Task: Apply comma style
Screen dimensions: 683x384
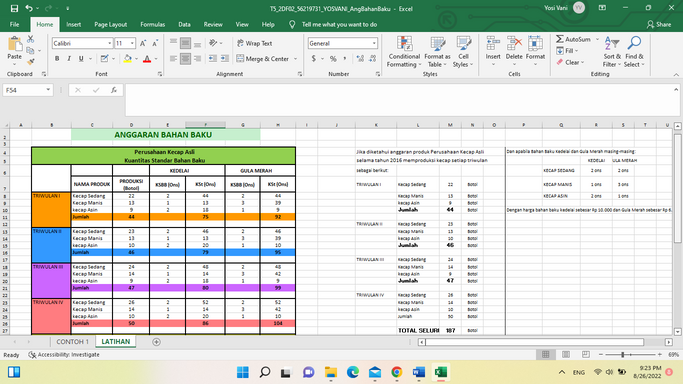Action: [x=345, y=58]
